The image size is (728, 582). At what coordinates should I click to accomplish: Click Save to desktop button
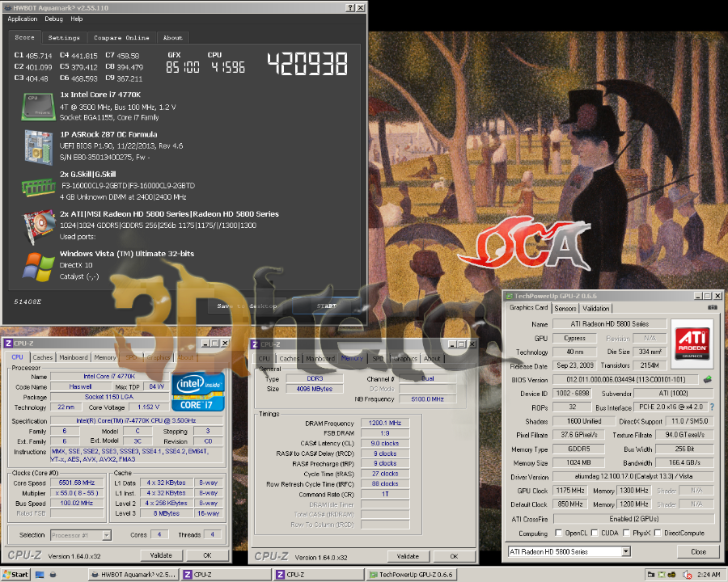pos(247,306)
